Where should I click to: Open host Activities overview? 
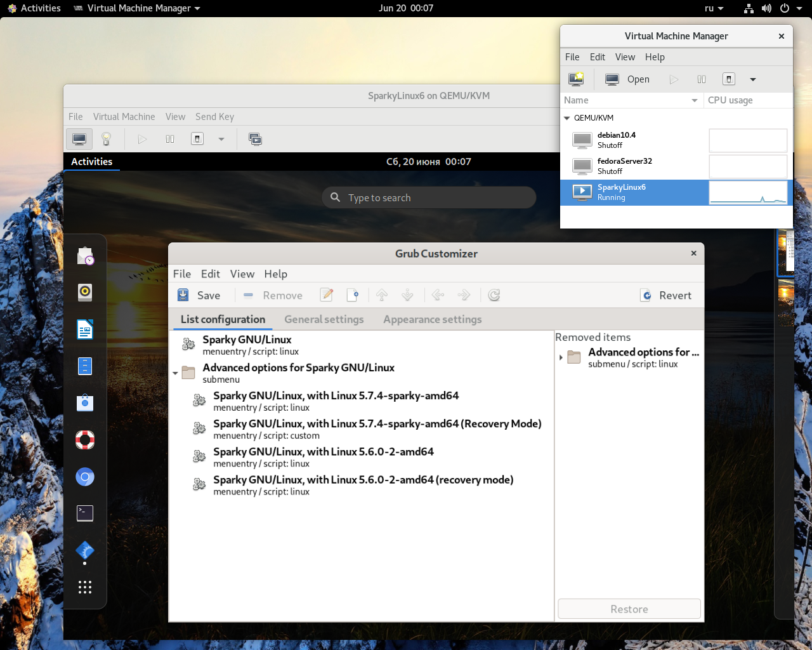point(34,8)
